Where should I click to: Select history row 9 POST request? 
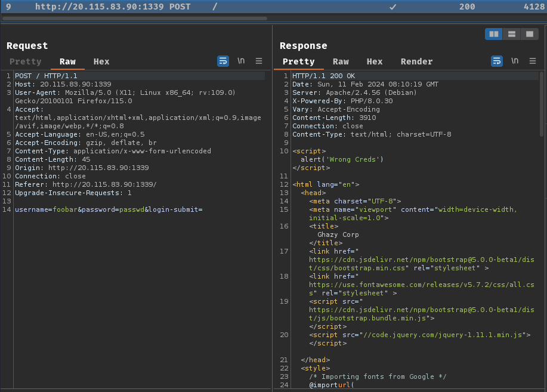pos(273,7)
